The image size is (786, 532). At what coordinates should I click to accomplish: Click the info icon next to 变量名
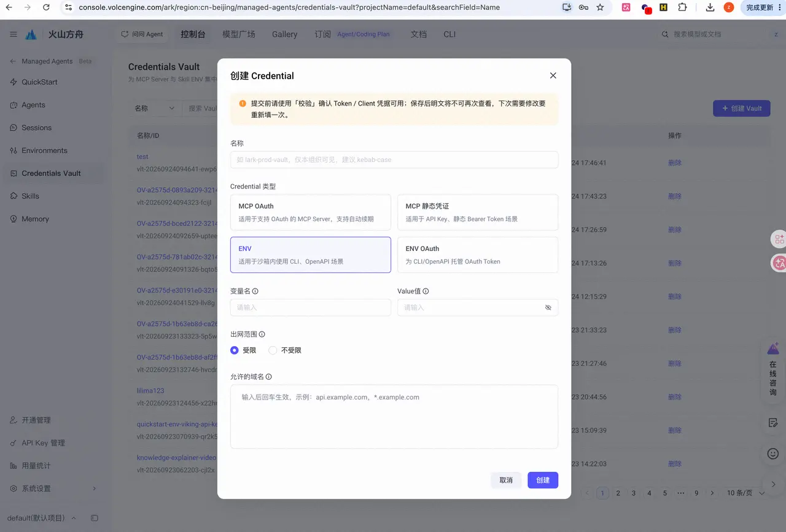coord(255,291)
